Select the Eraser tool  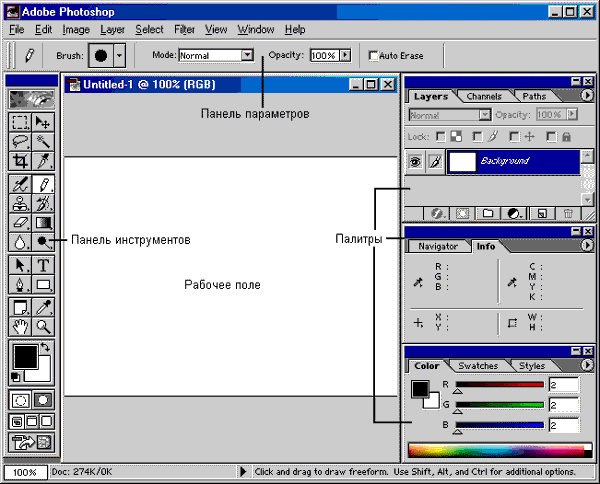20,222
